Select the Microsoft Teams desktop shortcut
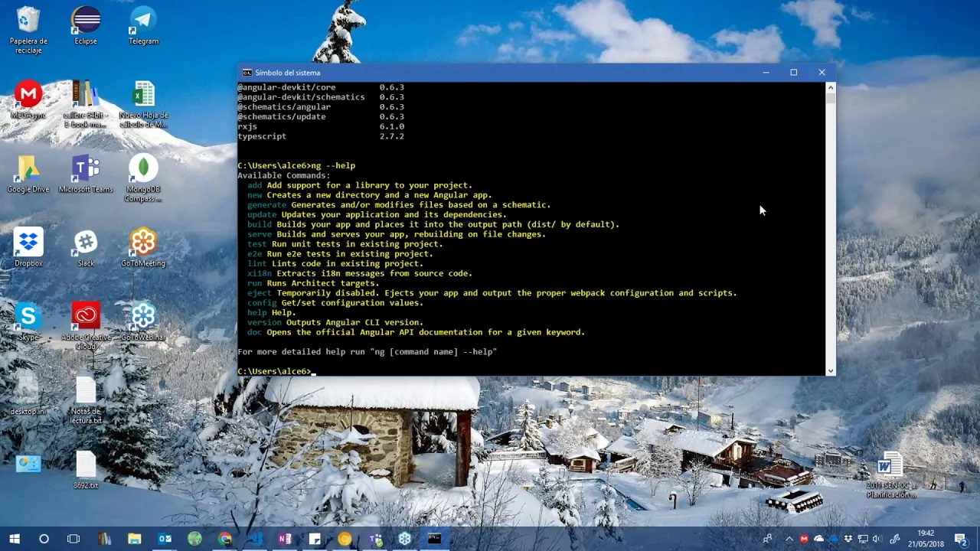Viewport: 980px width, 551px height. point(86,174)
